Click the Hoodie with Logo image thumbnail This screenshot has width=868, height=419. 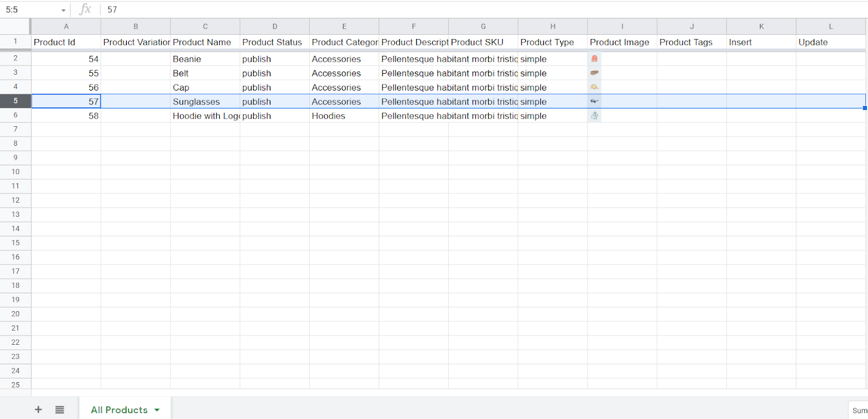point(595,115)
